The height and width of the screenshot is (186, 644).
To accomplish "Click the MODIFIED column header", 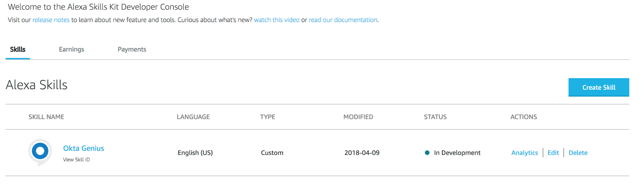I will [358, 117].
